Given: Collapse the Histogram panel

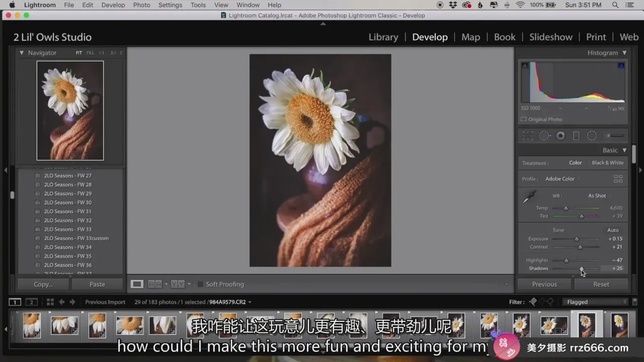Looking at the screenshot, I should 624,53.
